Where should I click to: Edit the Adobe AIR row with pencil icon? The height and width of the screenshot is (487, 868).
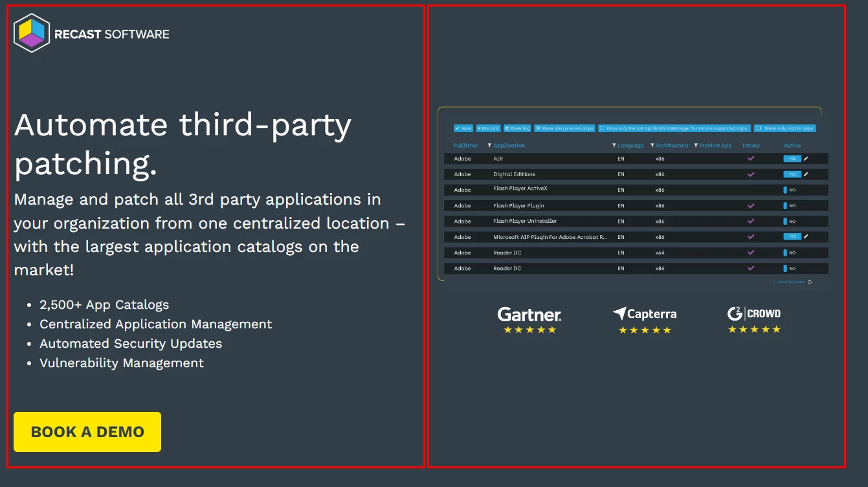coord(806,159)
